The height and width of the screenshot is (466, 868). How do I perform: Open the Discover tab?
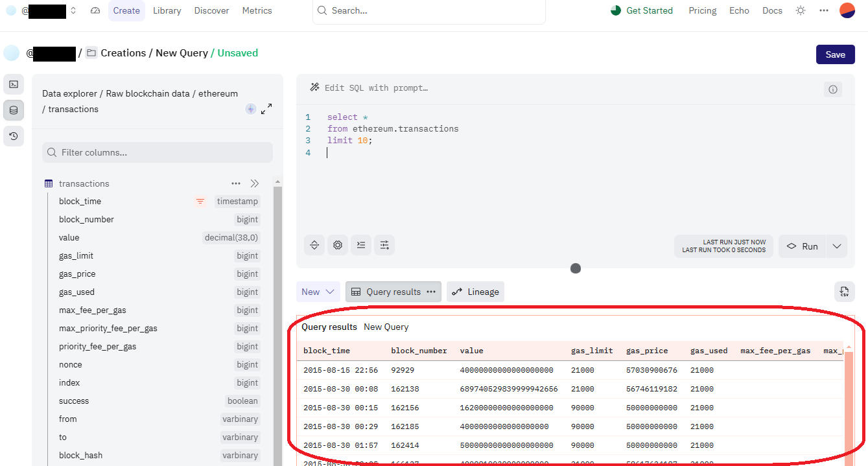pos(212,10)
